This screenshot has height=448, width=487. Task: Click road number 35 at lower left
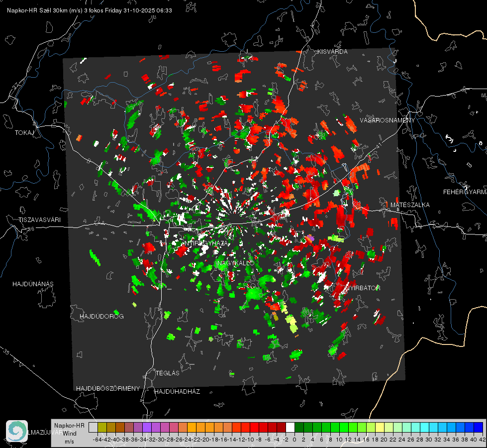[6, 351]
